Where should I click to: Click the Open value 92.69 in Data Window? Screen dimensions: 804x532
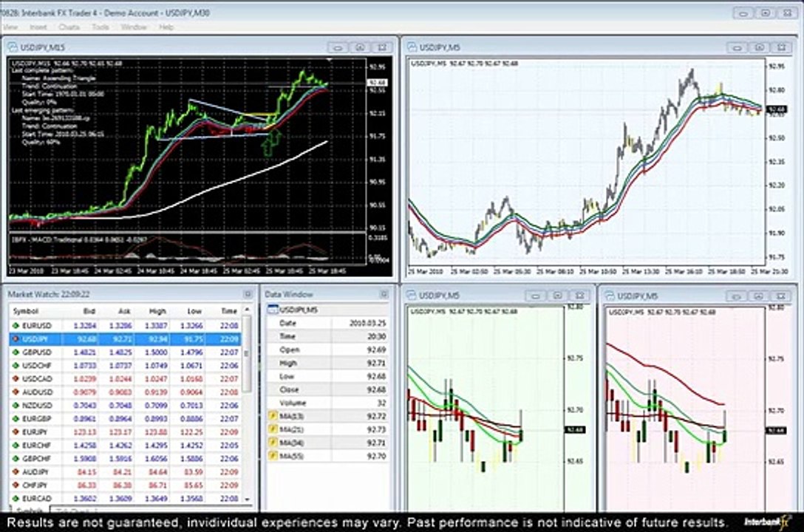pyautogui.click(x=376, y=349)
